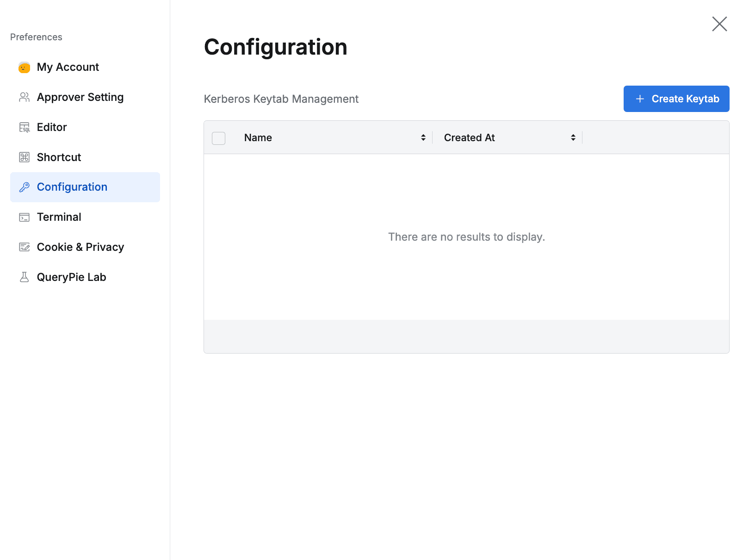This screenshot has width=743, height=560.
Task: Click the QueryPie Lab flask icon
Action: 24,277
